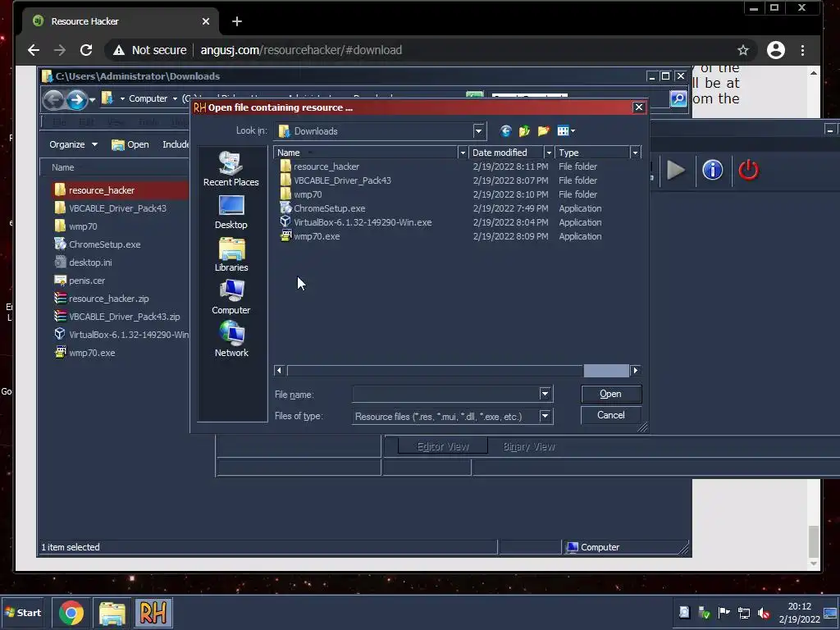Sort dialog list by Date modified
This screenshot has height=630, width=840.
(505, 153)
